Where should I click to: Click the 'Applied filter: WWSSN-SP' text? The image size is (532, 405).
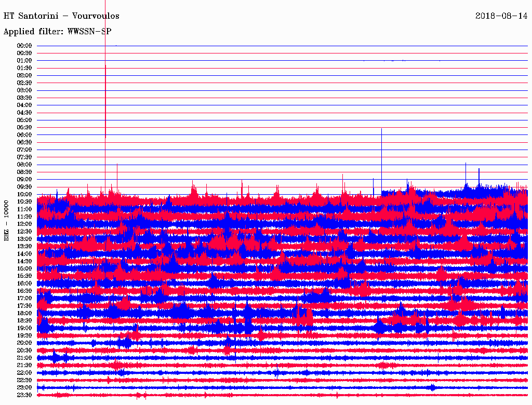point(57,32)
